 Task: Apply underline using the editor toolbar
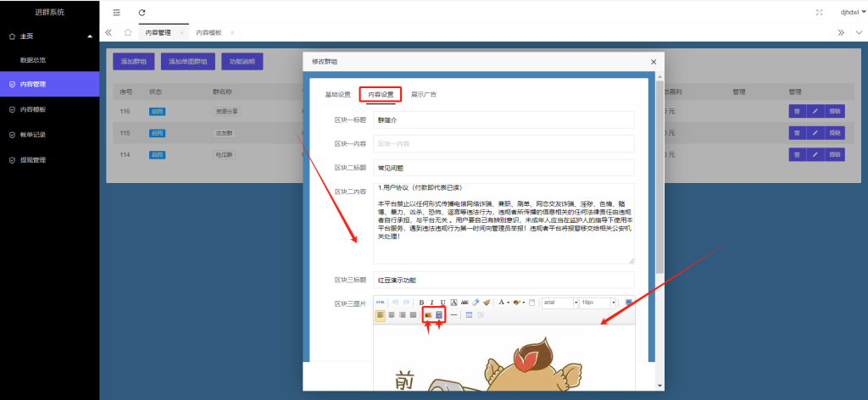pos(442,302)
